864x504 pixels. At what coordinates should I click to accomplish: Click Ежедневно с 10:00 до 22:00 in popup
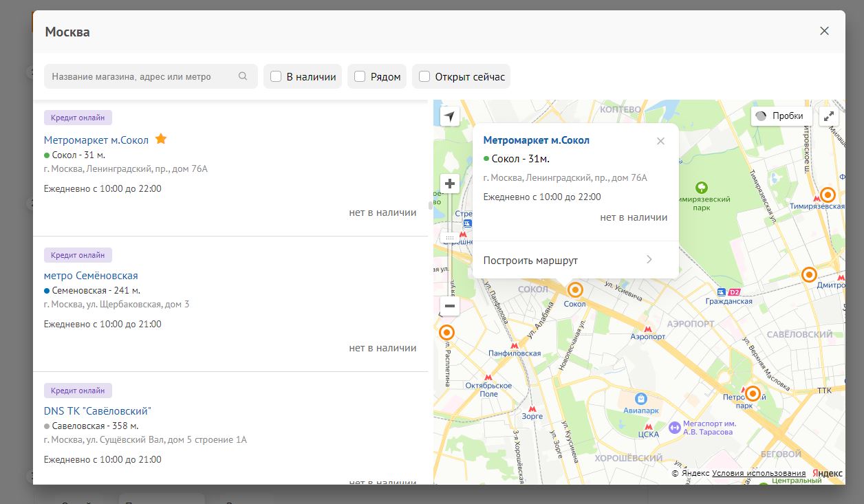(542, 197)
